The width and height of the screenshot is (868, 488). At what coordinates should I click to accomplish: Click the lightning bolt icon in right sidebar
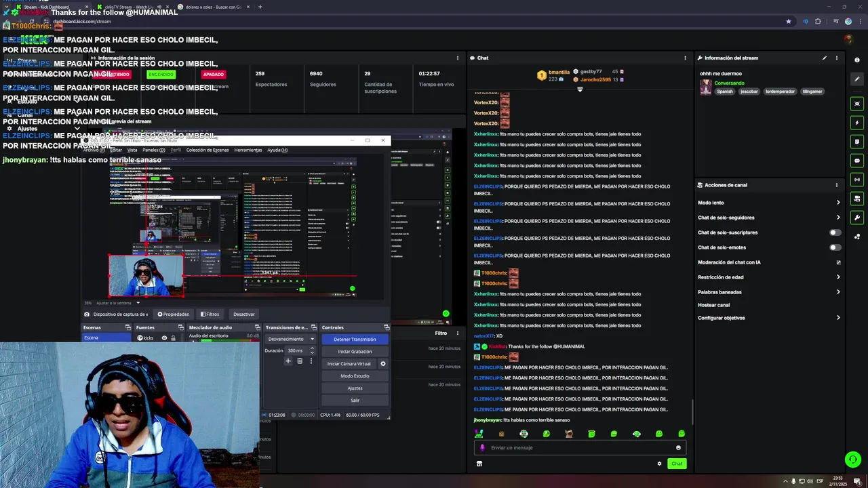coord(857,123)
